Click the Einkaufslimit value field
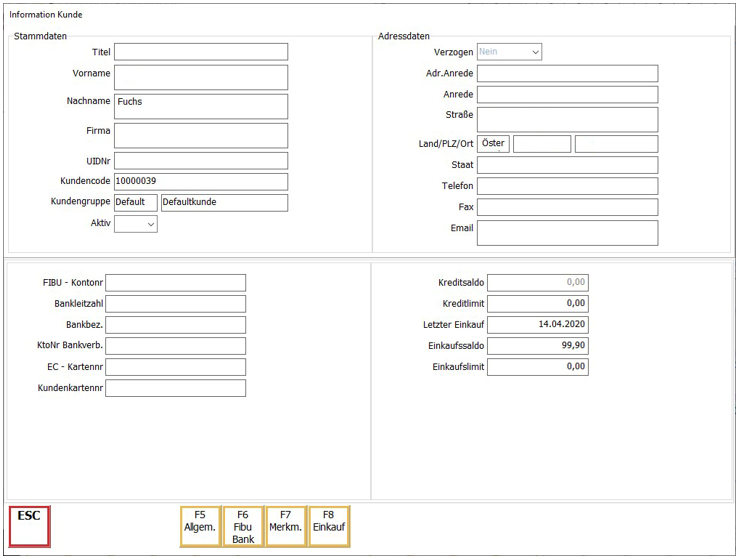 [538, 367]
